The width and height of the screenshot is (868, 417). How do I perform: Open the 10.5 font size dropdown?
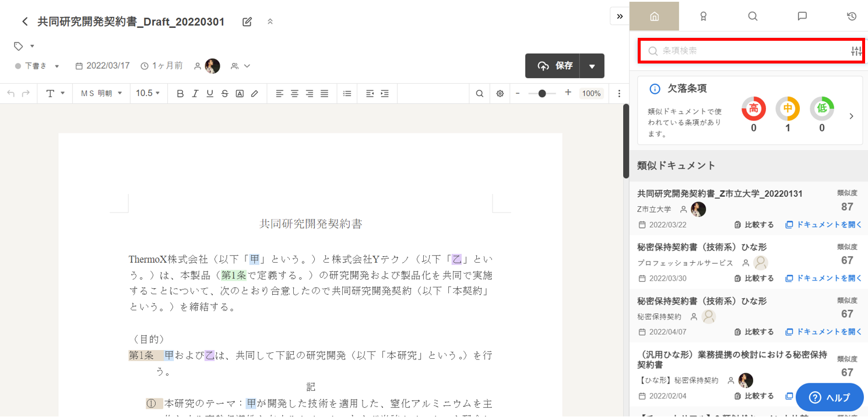(x=147, y=93)
